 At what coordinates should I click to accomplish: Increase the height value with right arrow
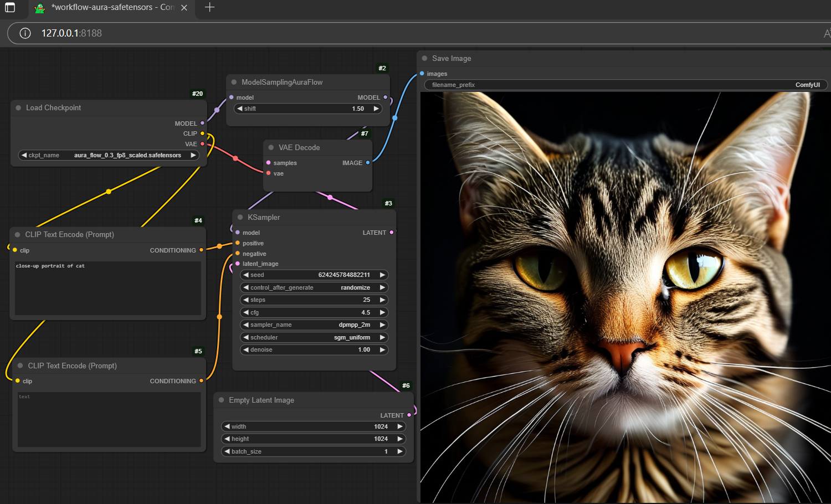point(400,439)
